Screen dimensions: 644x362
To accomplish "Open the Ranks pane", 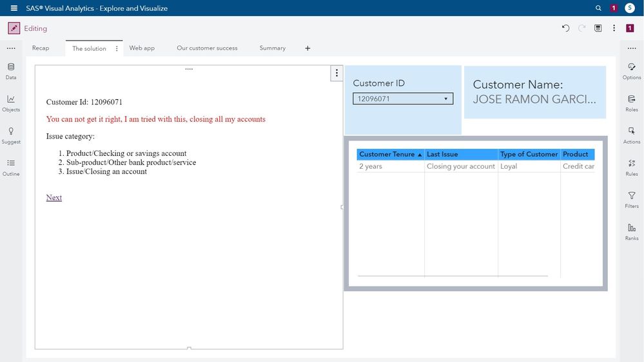I will (631, 231).
